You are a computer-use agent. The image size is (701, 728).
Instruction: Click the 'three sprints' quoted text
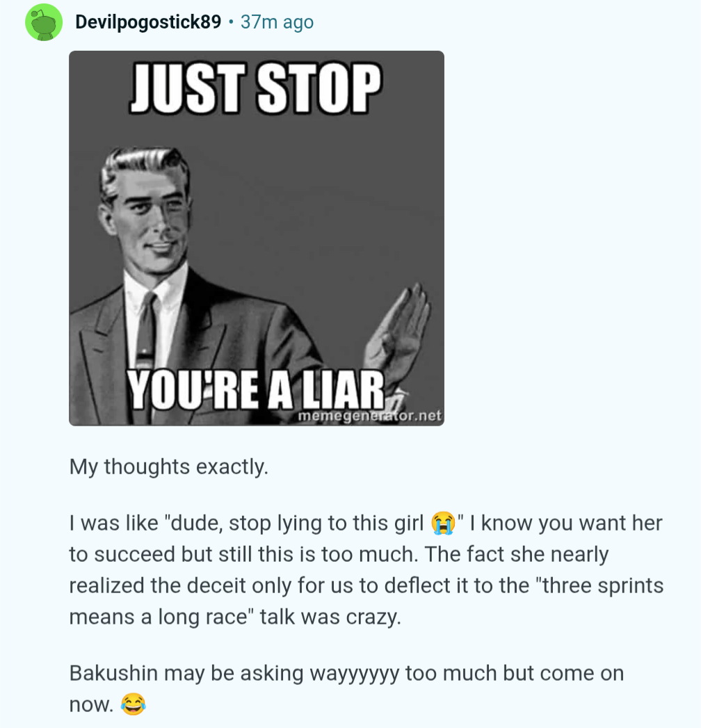point(600,585)
